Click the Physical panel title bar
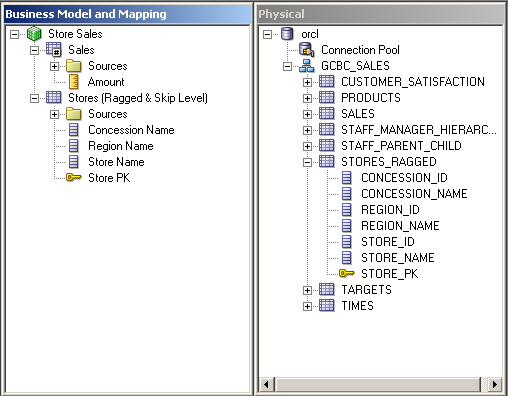508x396 pixels. (380, 14)
